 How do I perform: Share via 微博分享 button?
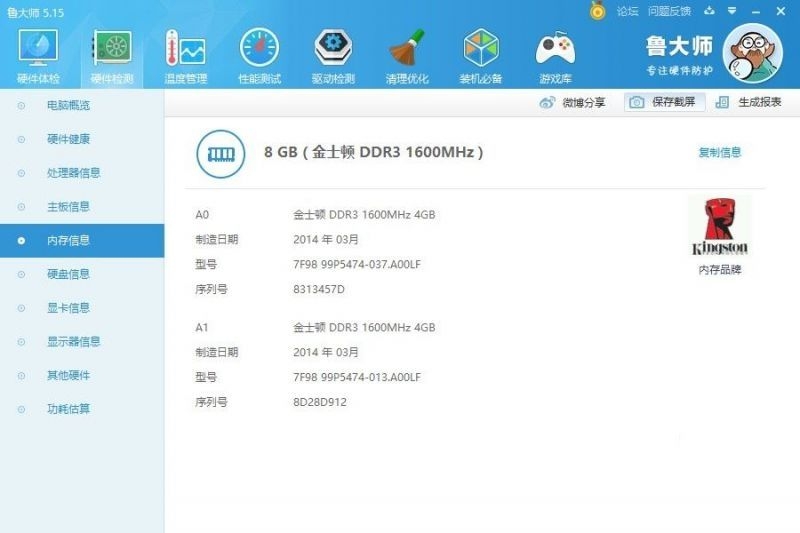pos(572,103)
